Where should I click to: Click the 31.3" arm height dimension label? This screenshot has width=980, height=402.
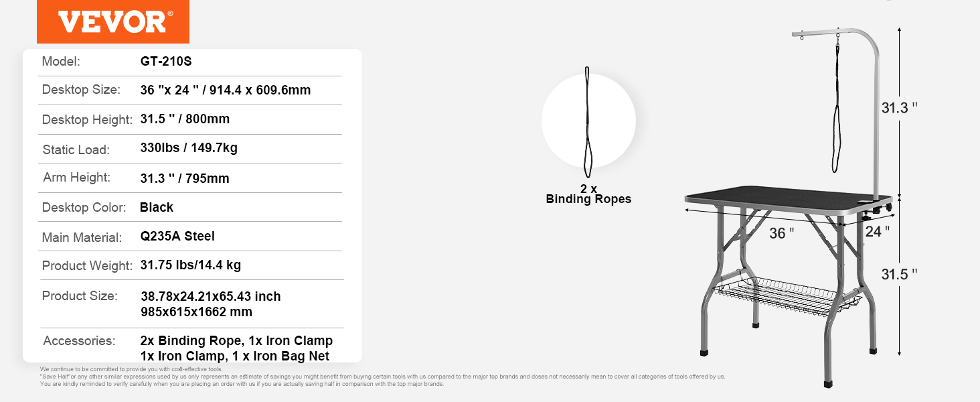click(898, 108)
